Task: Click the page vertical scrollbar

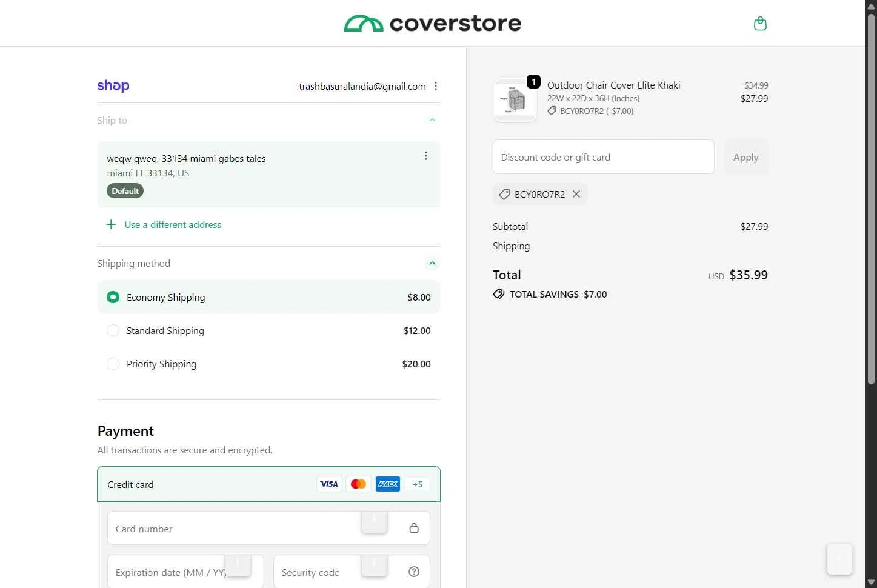Action: 871,199
